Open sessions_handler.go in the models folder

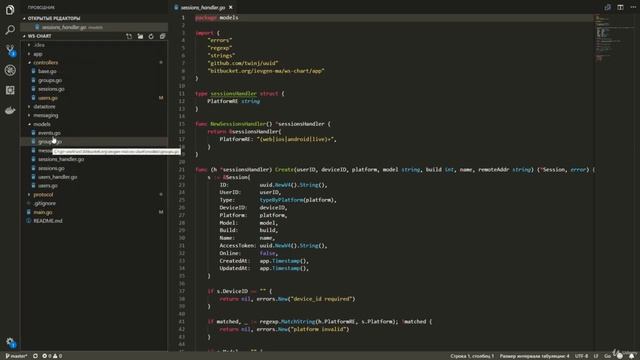(x=61, y=159)
